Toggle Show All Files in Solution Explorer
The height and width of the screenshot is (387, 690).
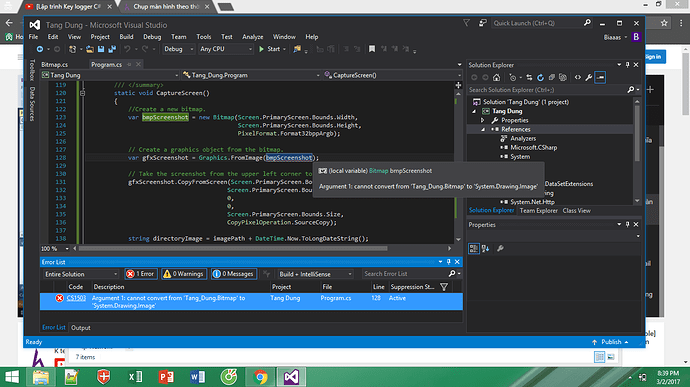click(563, 77)
